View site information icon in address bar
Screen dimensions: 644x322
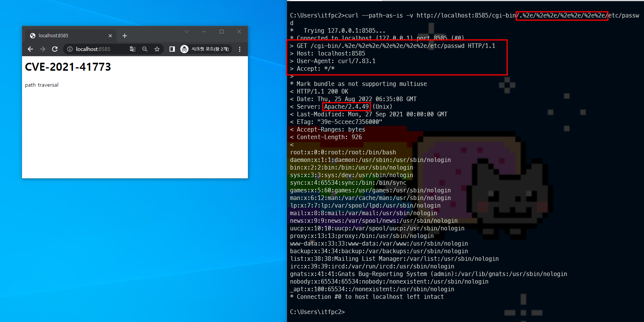tap(70, 49)
